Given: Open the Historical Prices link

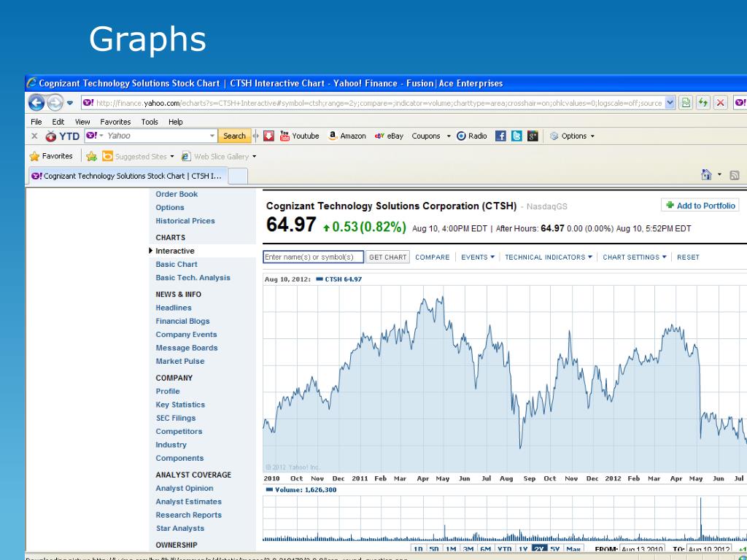Looking at the screenshot, I should click(185, 221).
